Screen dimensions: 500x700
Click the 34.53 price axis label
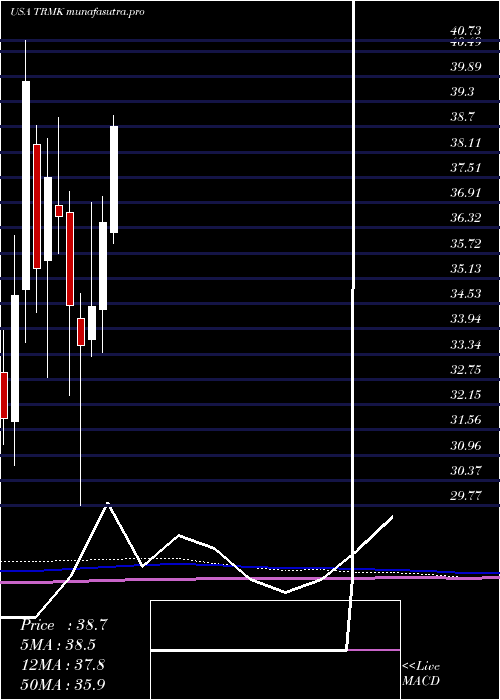tap(466, 294)
